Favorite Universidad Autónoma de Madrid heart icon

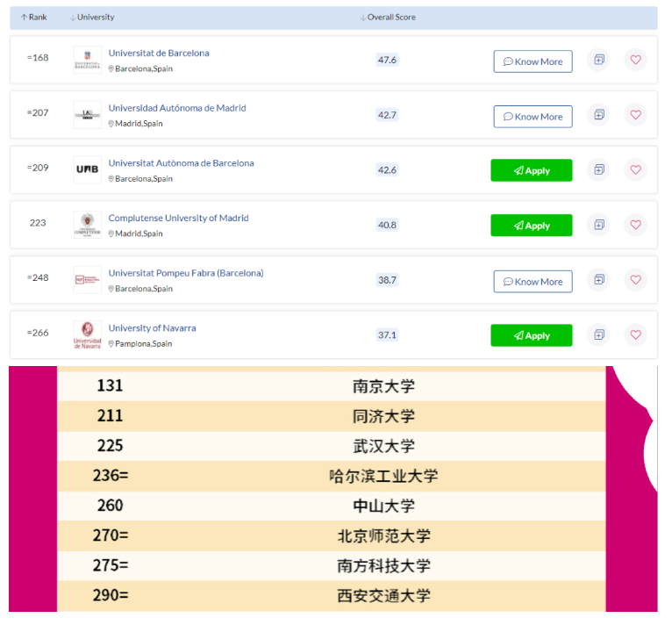point(635,114)
